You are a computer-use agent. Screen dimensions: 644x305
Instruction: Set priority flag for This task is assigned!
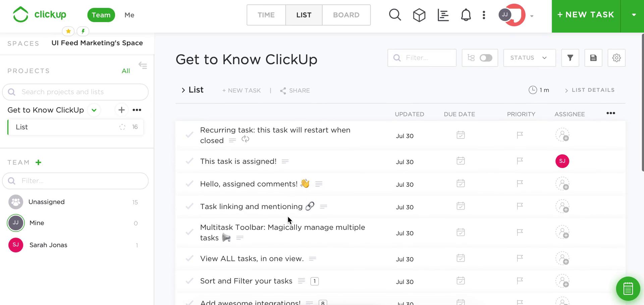(520, 161)
